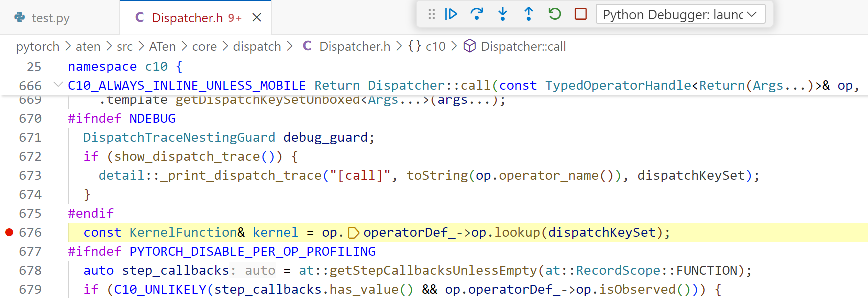Grab the debug toolbar drag handle
The height and width of the screenshot is (298, 868).
(x=432, y=14)
